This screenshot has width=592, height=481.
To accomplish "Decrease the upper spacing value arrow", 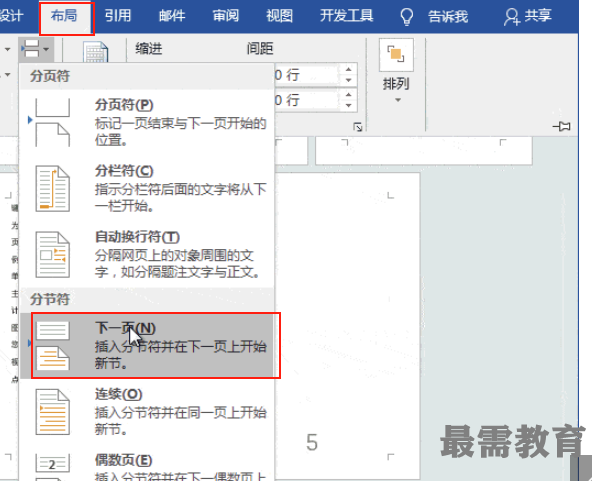I will [348, 80].
